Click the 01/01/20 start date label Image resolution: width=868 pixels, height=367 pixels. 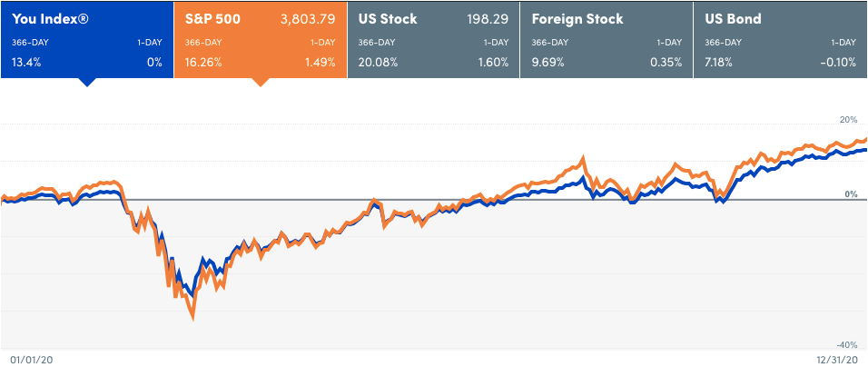(27, 359)
